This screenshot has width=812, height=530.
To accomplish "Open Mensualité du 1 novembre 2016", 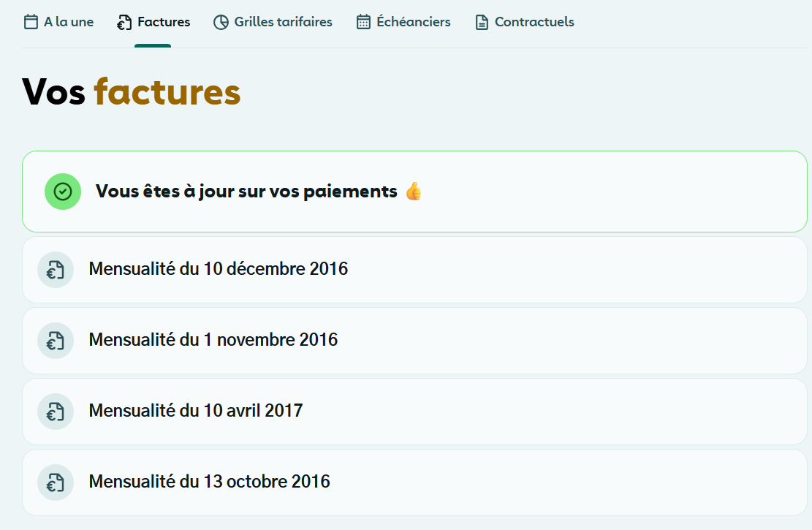I will (213, 340).
